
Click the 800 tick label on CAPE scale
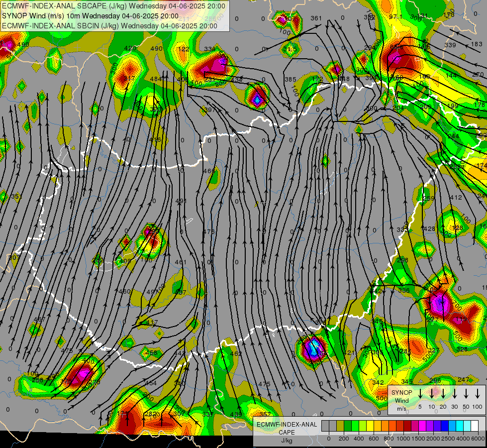click(389, 439)
